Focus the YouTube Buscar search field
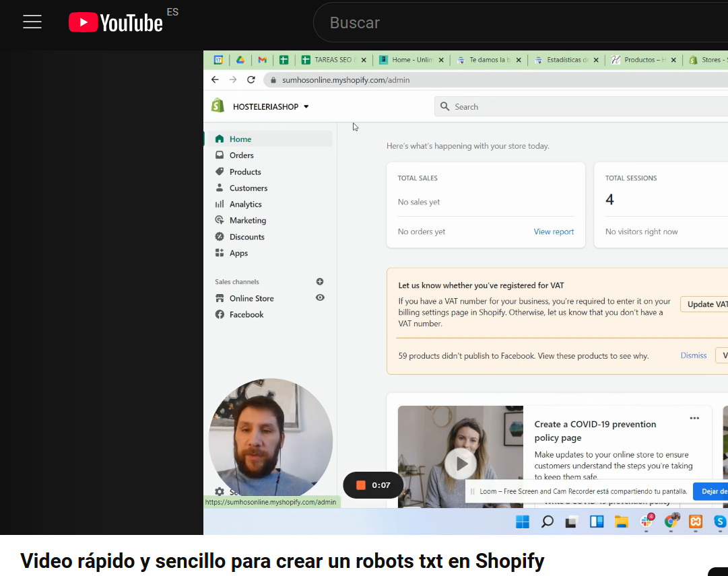This screenshot has width=728, height=576. coord(521,22)
